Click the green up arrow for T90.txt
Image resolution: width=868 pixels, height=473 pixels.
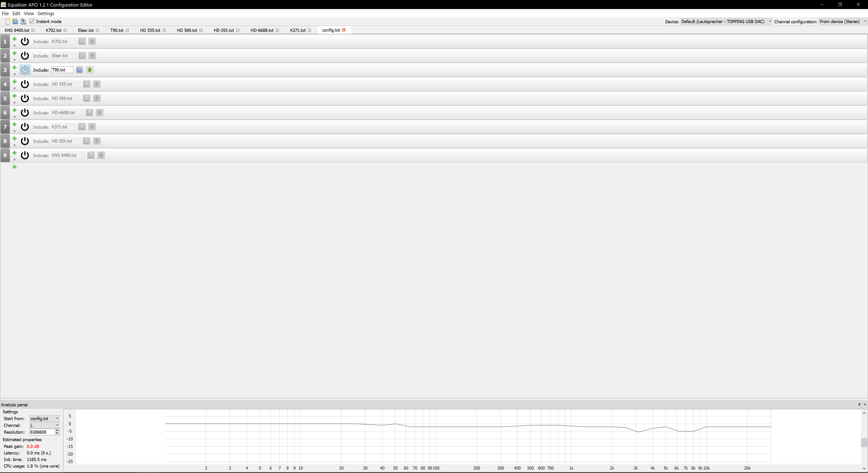point(90,70)
